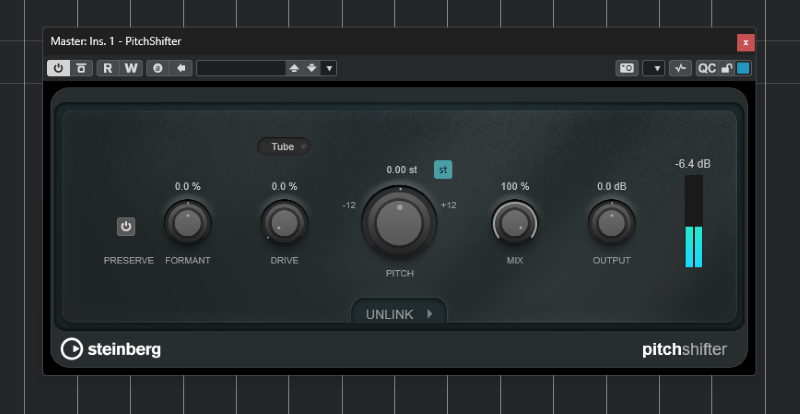This screenshot has width=800, height=414.
Task: Toggle the quick controls lock icon
Action: [727, 68]
